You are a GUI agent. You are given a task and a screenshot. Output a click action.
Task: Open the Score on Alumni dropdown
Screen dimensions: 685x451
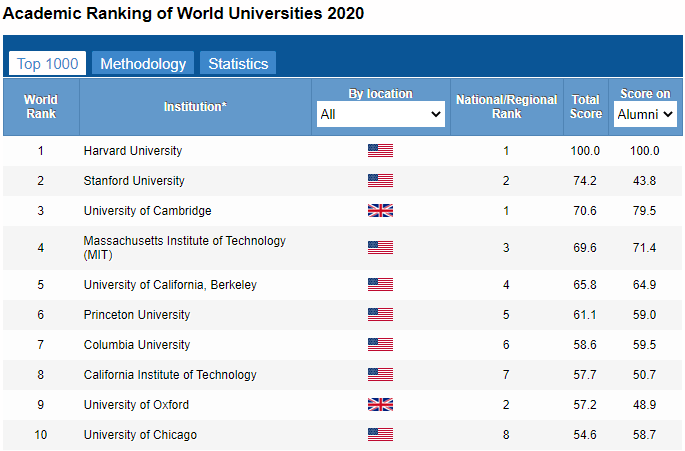(x=644, y=115)
